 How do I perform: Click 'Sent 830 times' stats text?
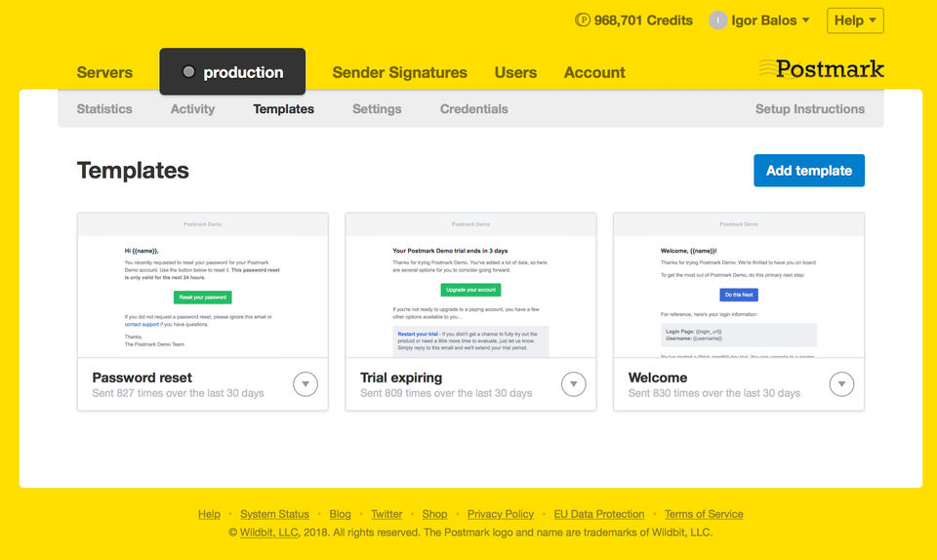(714, 393)
